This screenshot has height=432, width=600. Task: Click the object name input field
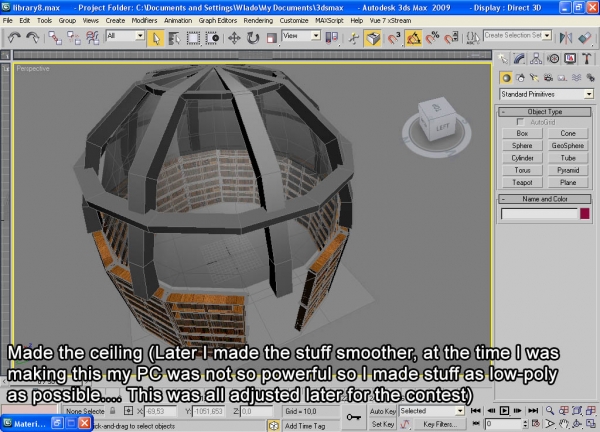tap(539, 214)
